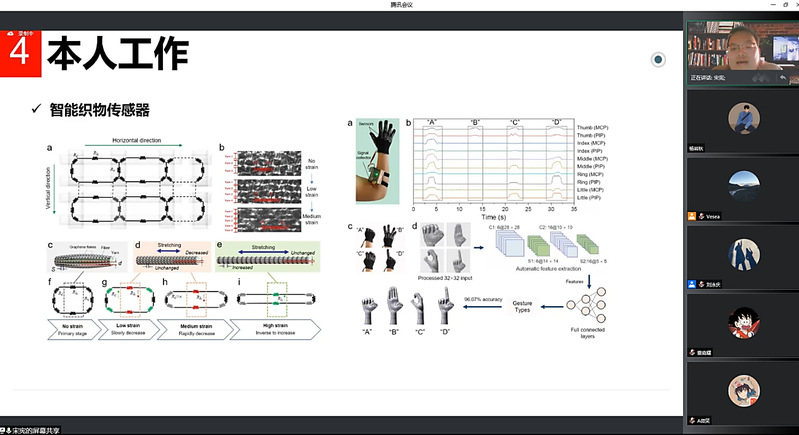
Task: Select 刘永庆's participant avatar
Action: 741,254
